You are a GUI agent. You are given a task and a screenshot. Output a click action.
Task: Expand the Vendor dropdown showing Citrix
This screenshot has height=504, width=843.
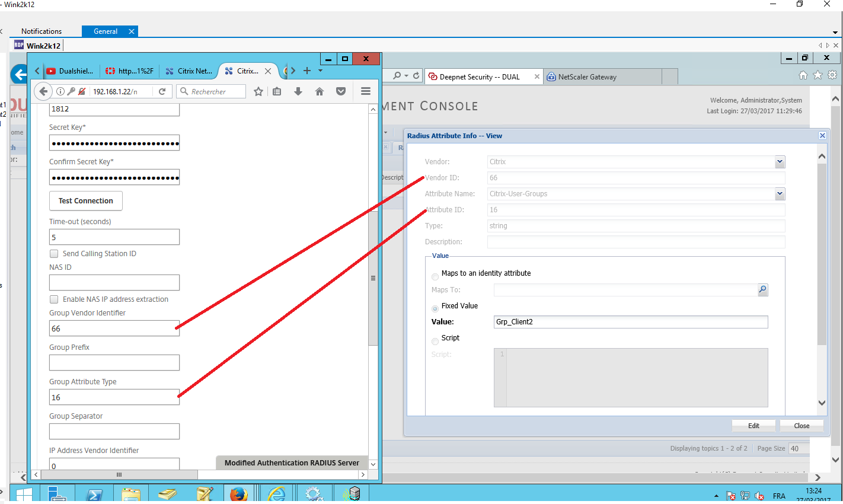coord(780,162)
